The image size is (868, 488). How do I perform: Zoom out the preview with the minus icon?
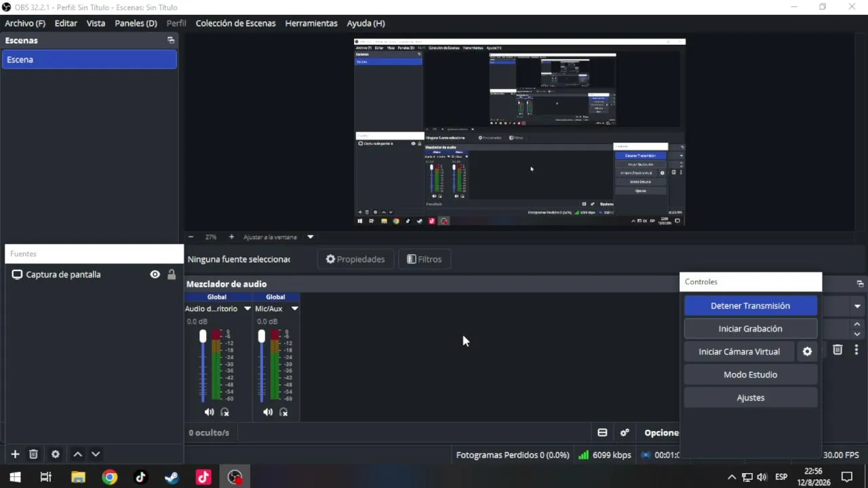pyautogui.click(x=191, y=237)
